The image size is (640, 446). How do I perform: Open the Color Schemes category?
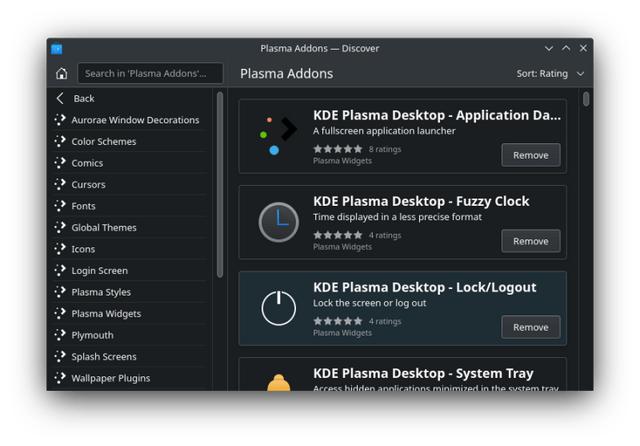pyautogui.click(x=130, y=141)
